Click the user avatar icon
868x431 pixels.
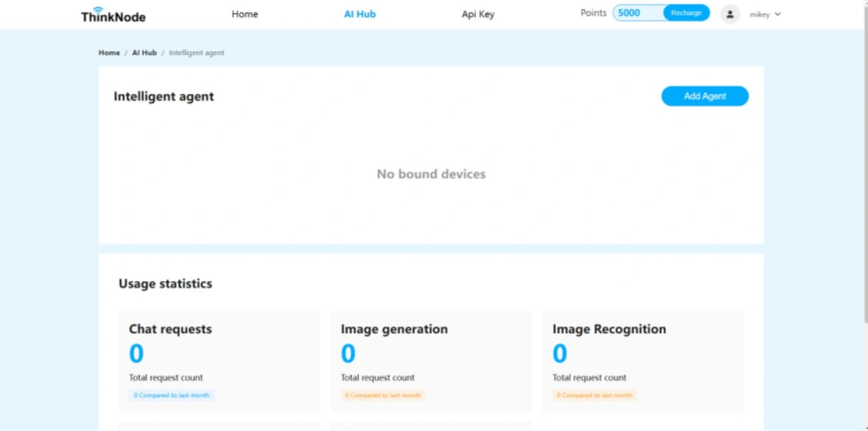point(730,14)
